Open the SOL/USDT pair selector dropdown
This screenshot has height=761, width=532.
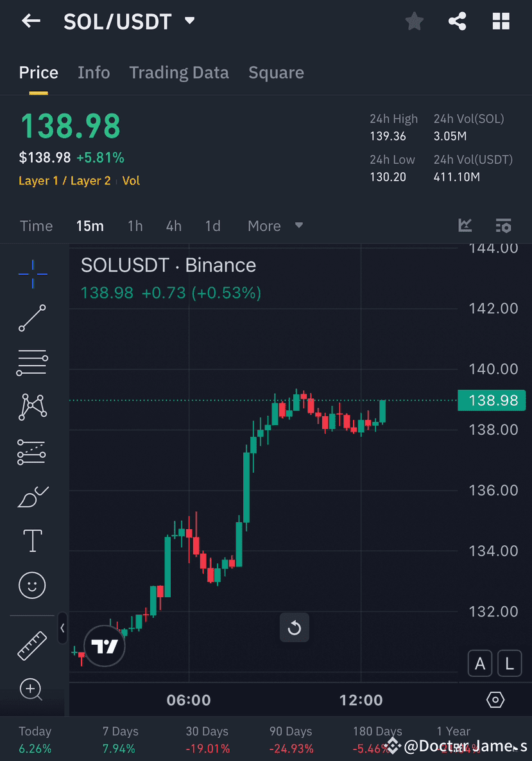point(189,21)
